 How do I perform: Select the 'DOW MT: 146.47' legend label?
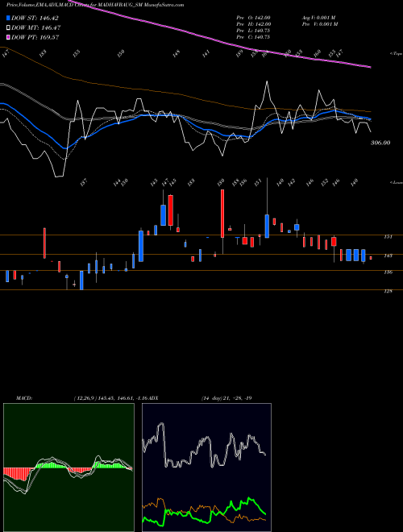(36, 27)
